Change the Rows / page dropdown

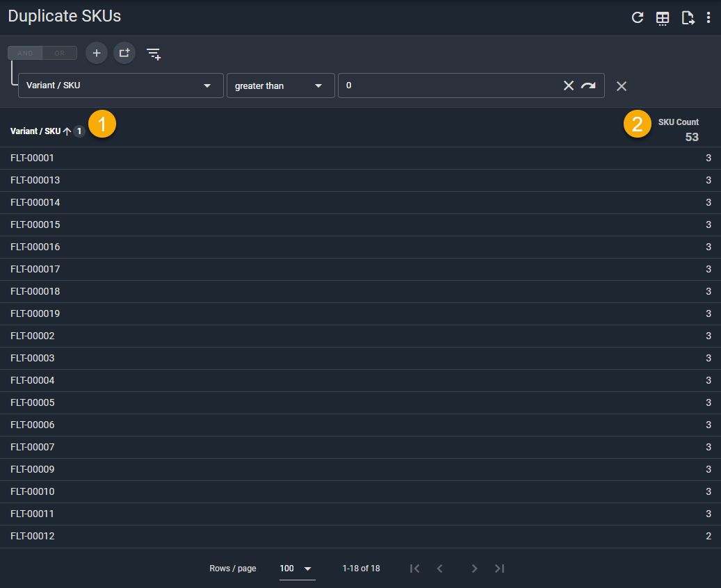tap(297, 569)
